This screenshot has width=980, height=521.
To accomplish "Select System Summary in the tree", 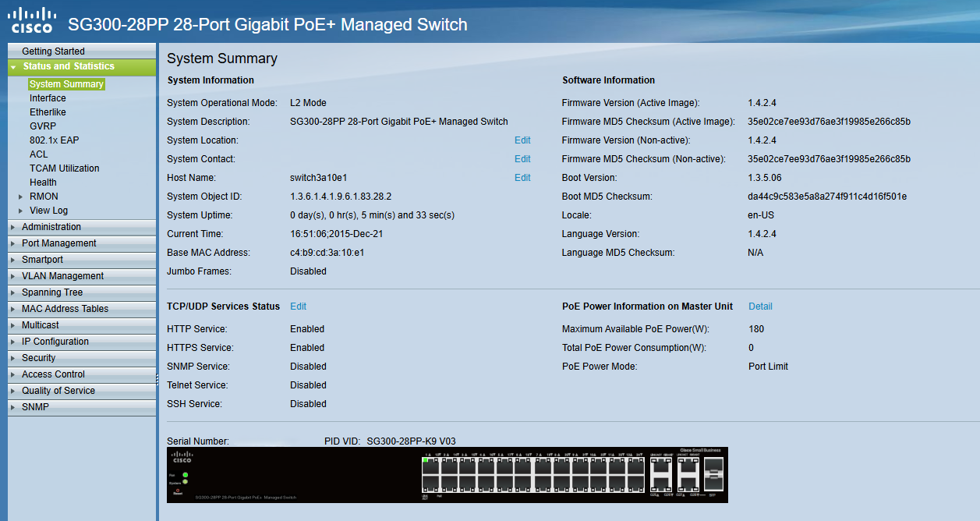I will point(66,84).
